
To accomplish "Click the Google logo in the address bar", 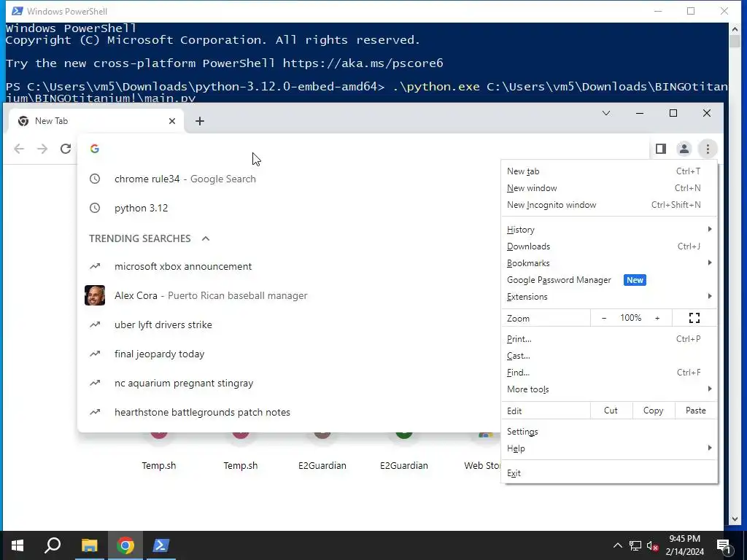I will pos(95,149).
